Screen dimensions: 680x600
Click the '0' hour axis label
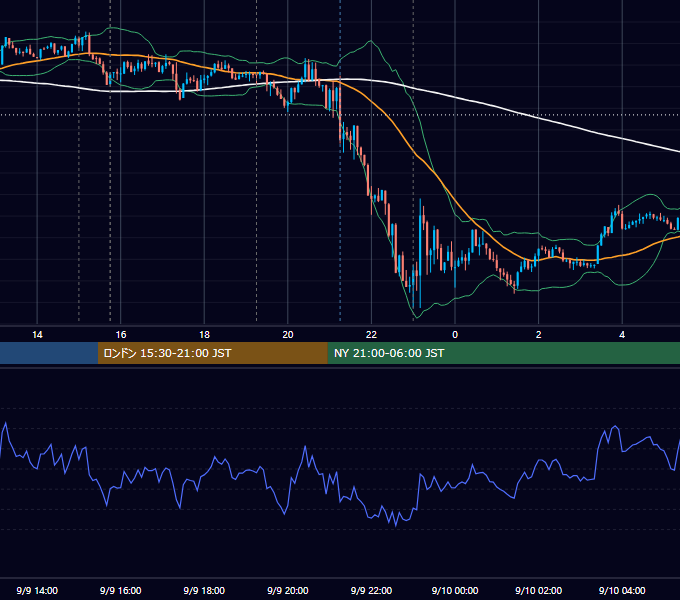point(455,335)
